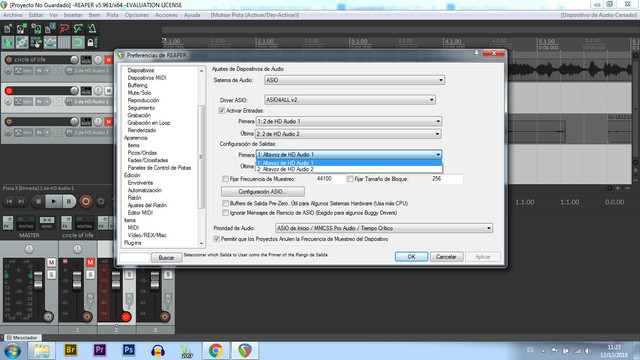Toggle the ripple editing toolbar icon
The height and width of the screenshot is (360, 640).
(x=36, y=42)
